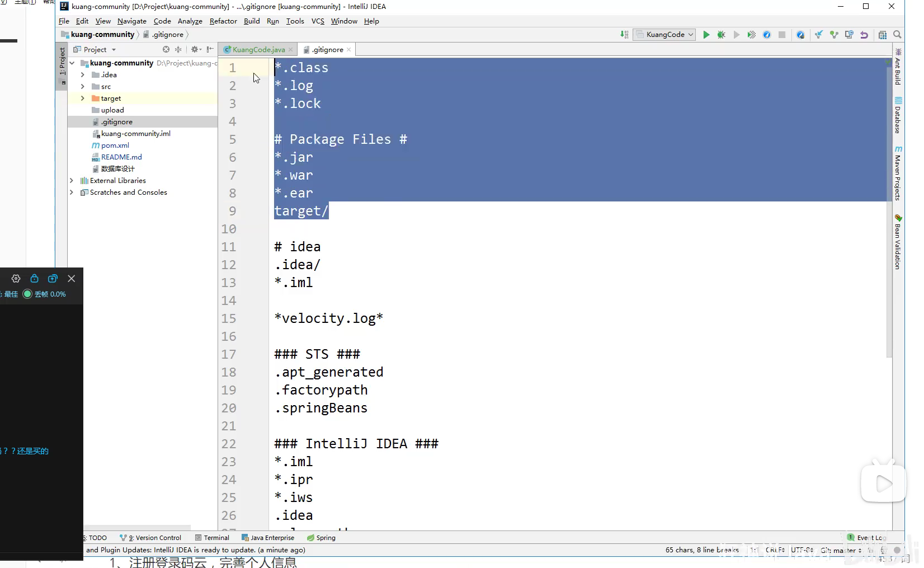Select the 数据库设计 file

coord(117,168)
